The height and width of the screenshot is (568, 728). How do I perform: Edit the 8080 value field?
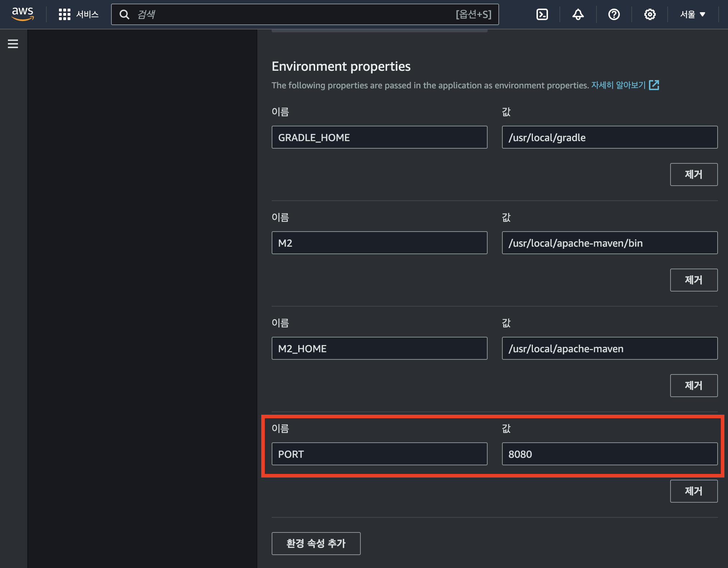[610, 454]
